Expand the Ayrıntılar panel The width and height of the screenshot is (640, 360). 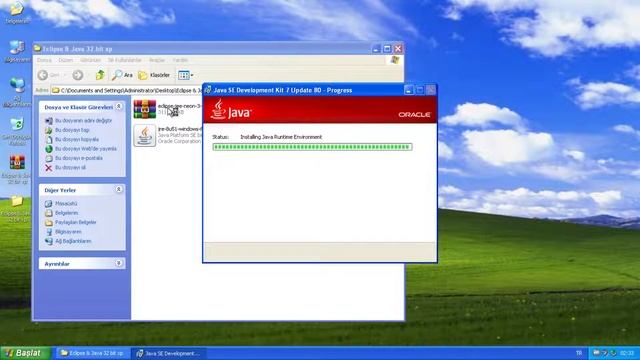pos(119,263)
